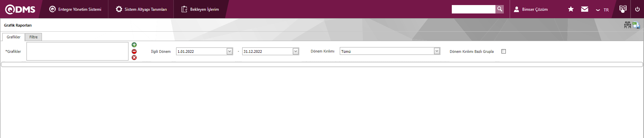Image resolution: width=644 pixels, height=138 pixels.
Task: Export report to Excel icon
Action: click(636, 25)
